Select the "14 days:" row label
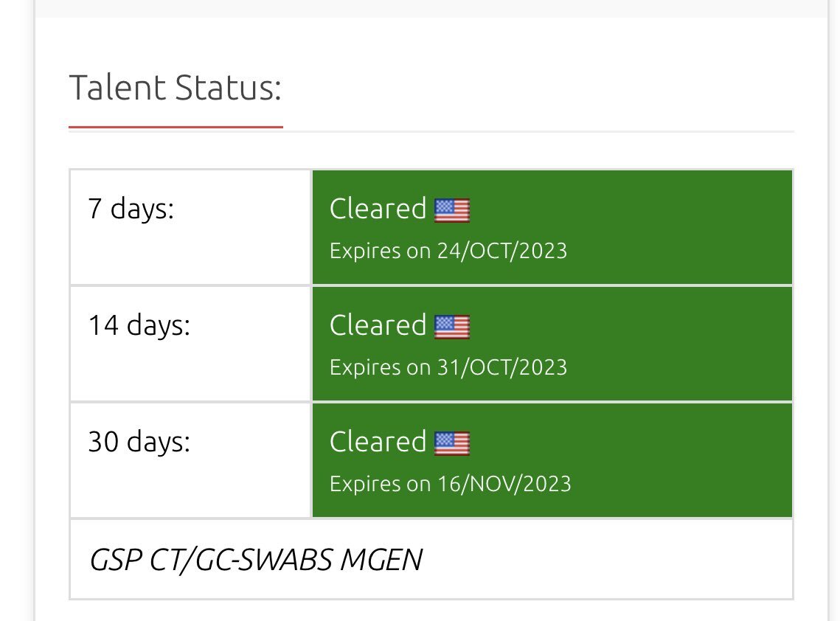This screenshot has width=840, height=621. pyautogui.click(x=139, y=325)
